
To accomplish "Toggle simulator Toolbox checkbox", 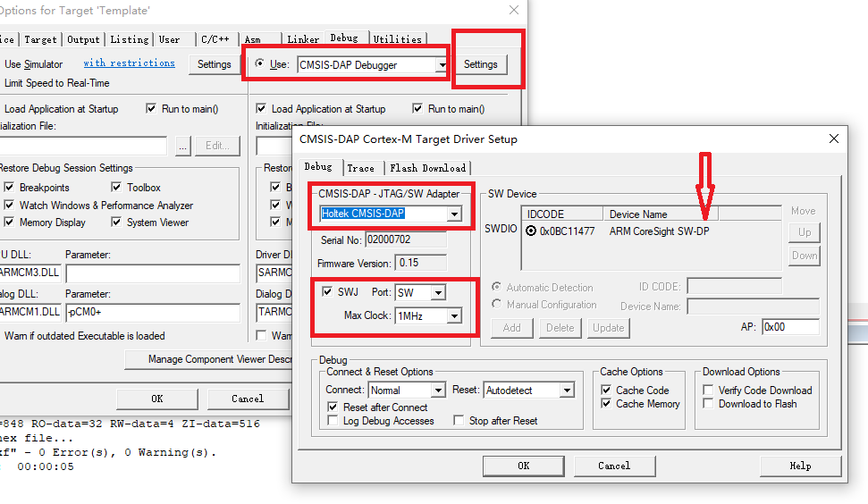I will (x=116, y=187).
